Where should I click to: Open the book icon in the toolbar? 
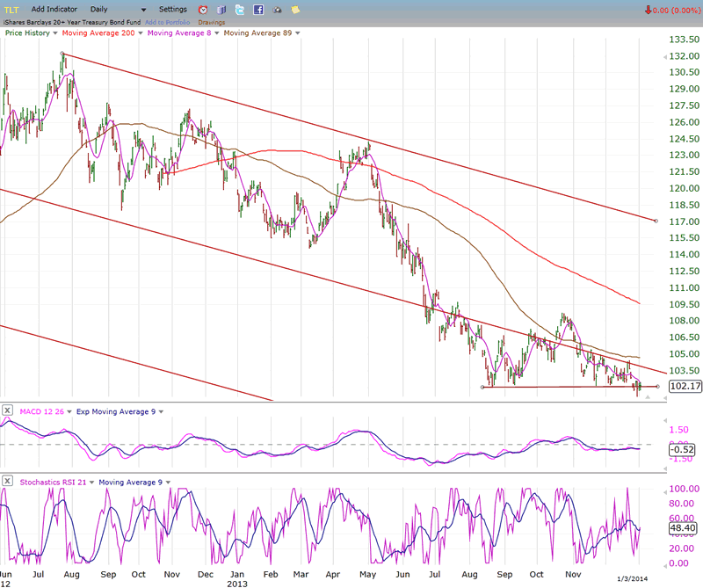pyautogui.click(x=221, y=10)
